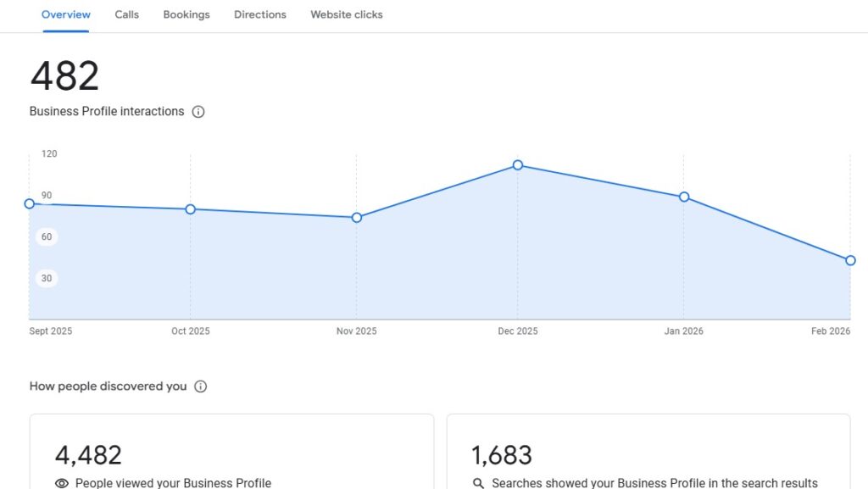Click the Oct 2025 axis label
The height and width of the screenshot is (489, 868).
pyautogui.click(x=190, y=331)
